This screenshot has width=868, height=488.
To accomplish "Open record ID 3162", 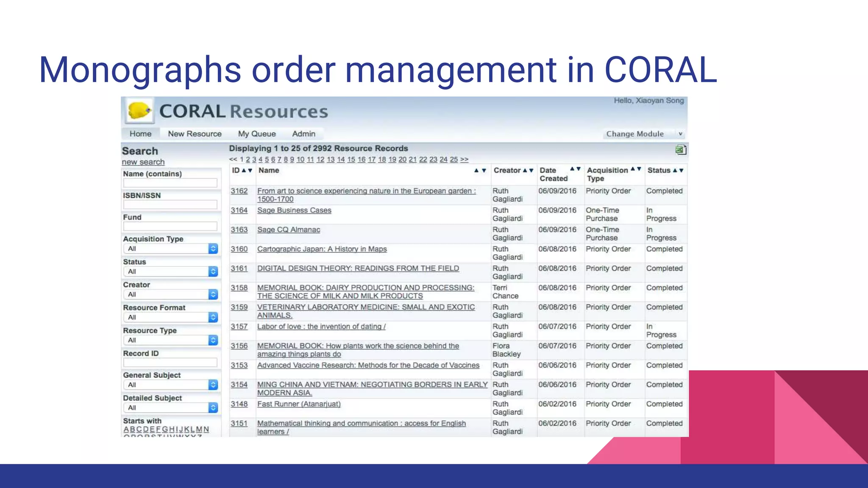I will (x=239, y=191).
